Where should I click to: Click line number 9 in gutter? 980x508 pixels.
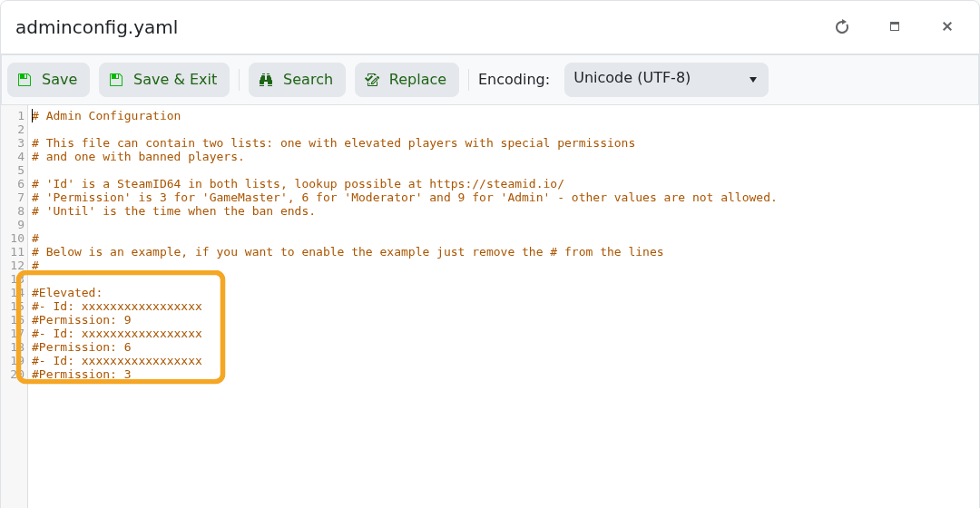(21, 224)
